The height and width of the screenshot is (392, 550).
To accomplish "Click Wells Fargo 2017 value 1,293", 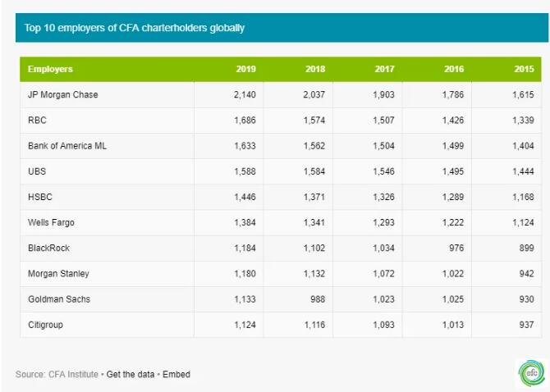I will pos(383,222).
